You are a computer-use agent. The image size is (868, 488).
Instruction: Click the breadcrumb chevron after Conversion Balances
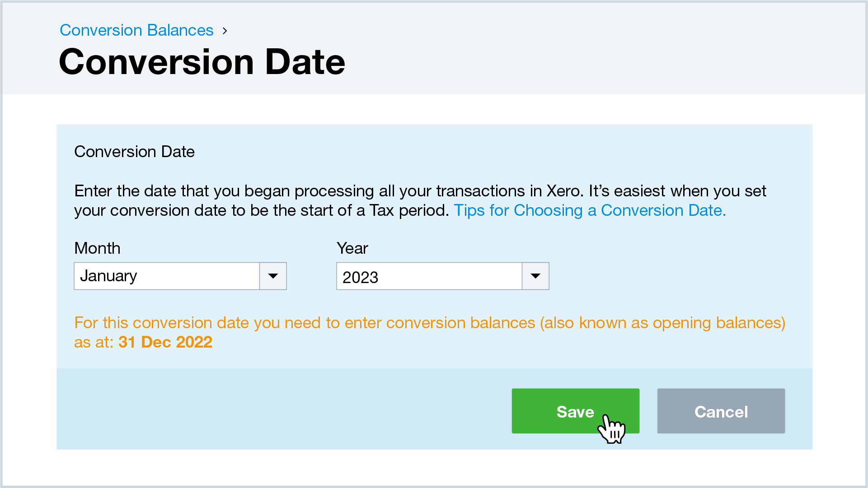pos(225,31)
